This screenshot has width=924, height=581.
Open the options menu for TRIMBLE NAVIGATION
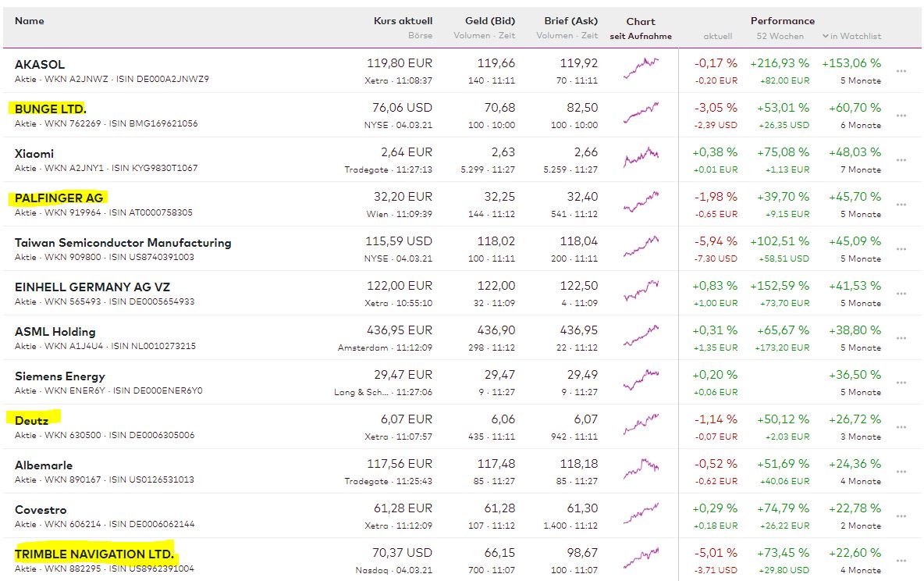(x=901, y=561)
